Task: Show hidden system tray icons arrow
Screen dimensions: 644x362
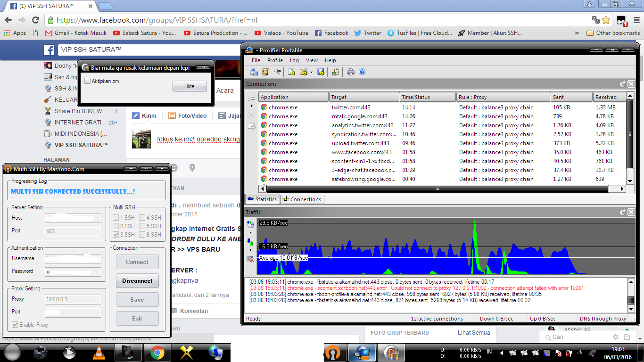Action: (x=501, y=353)
